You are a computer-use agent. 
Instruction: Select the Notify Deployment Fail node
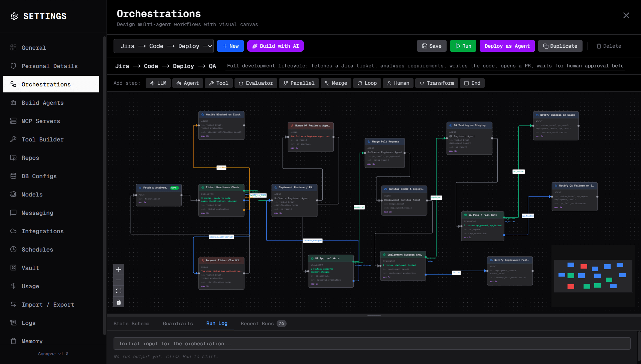pyautogui.click(x=510, y=271)
